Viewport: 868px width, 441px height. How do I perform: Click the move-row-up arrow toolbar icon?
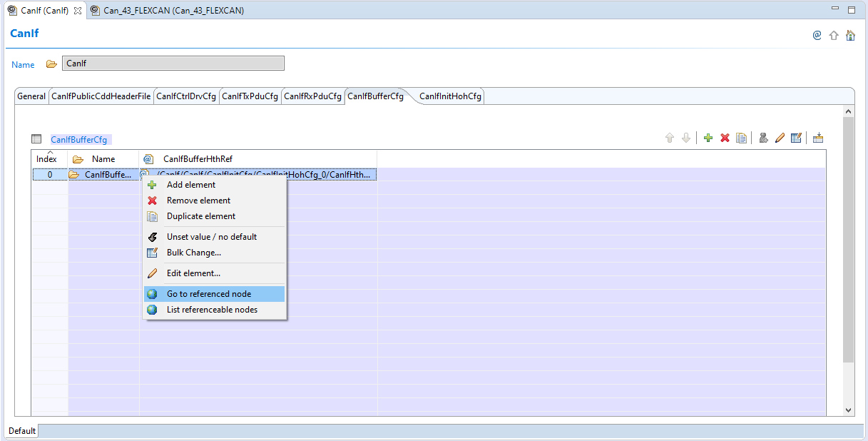670,137
